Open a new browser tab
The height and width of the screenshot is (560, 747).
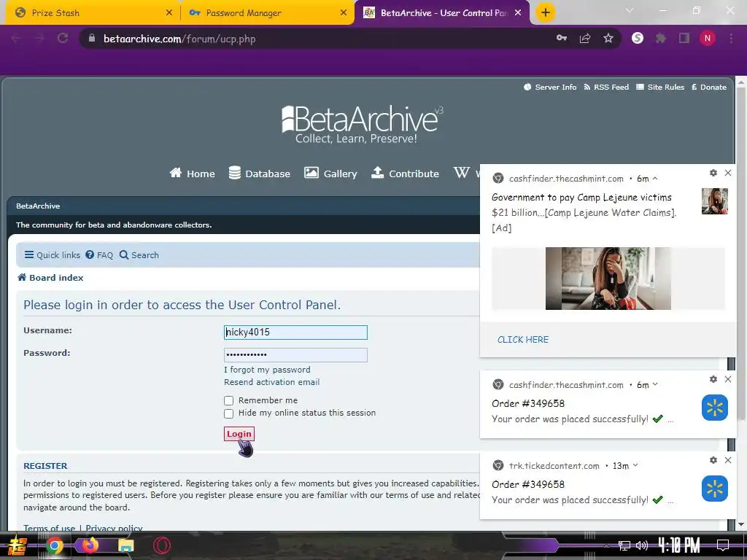[546, 12]
